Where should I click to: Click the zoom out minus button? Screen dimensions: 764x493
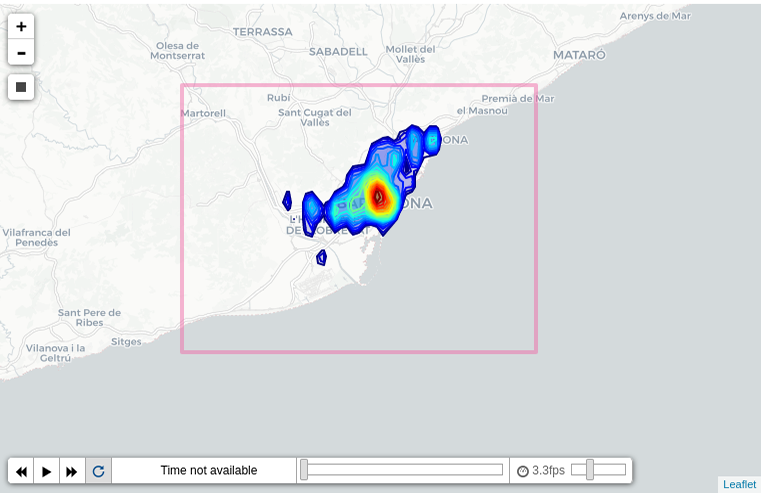[x=21, y=53]
